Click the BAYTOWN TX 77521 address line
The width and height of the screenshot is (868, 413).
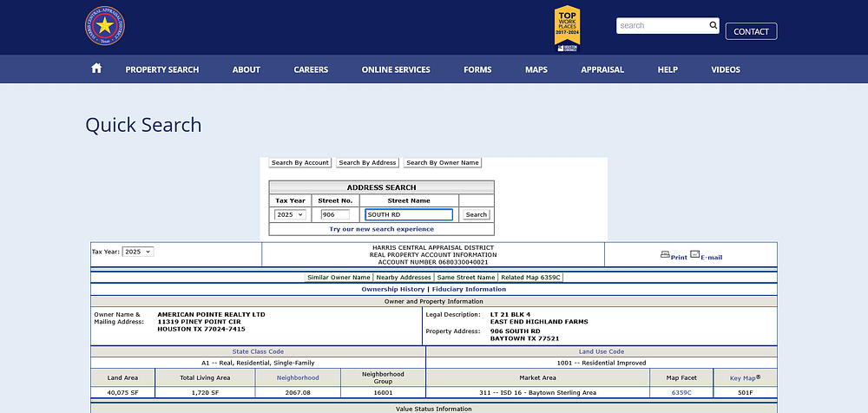[x=524, y=338]
